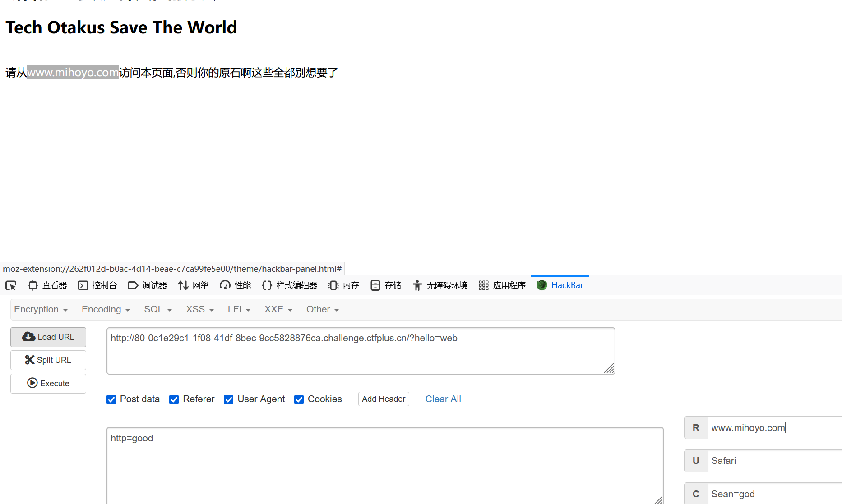Image resolution: width=842 pixels, height=504 pixels.
Task: Open the Storage (存储) panel
Action: 386,285
